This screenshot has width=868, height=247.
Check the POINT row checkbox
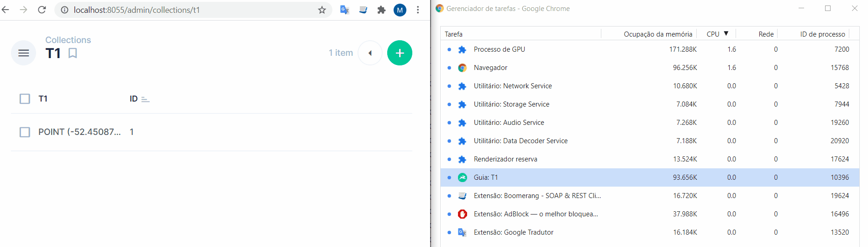(25, 132)
